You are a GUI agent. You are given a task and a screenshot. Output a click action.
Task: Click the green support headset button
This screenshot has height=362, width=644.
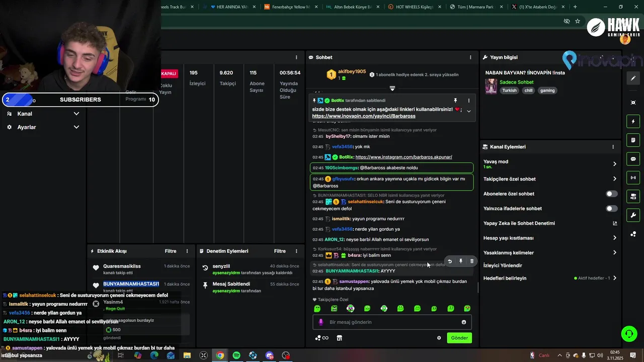click(628, 333)
